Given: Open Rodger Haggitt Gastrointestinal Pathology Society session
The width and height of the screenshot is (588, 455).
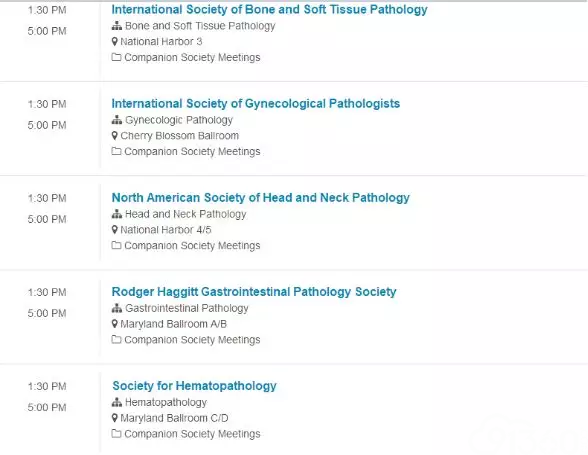Looking at the screenshot, I should [x=254, y=292].
